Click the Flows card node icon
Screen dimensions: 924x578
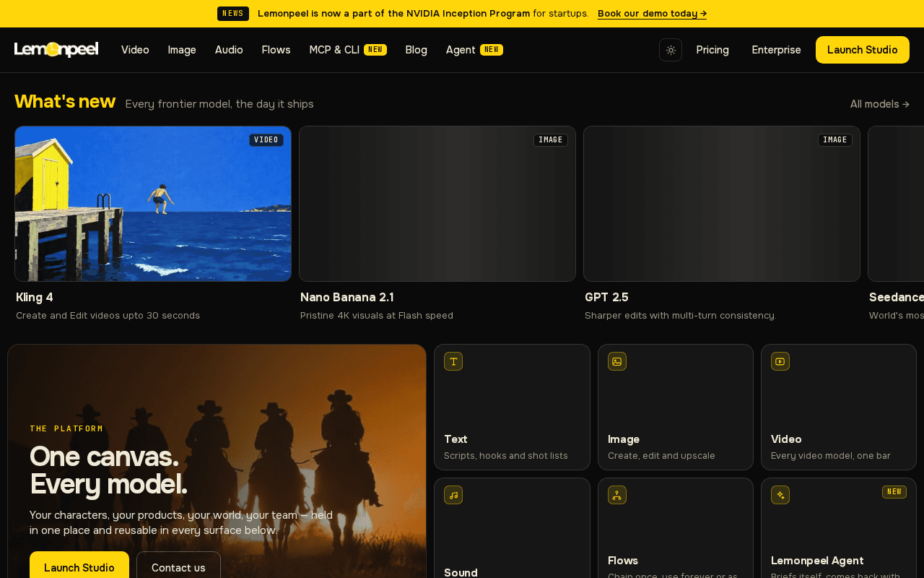click(617, 495)
